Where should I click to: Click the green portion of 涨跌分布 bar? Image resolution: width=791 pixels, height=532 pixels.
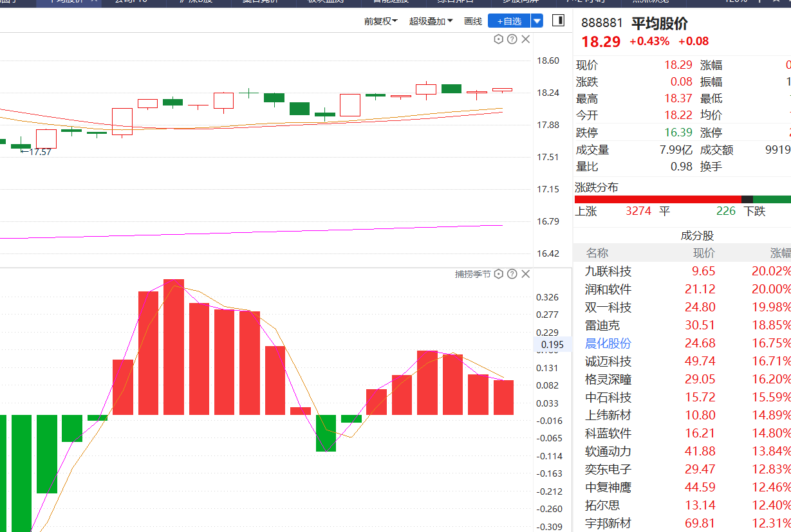(772, 199)
